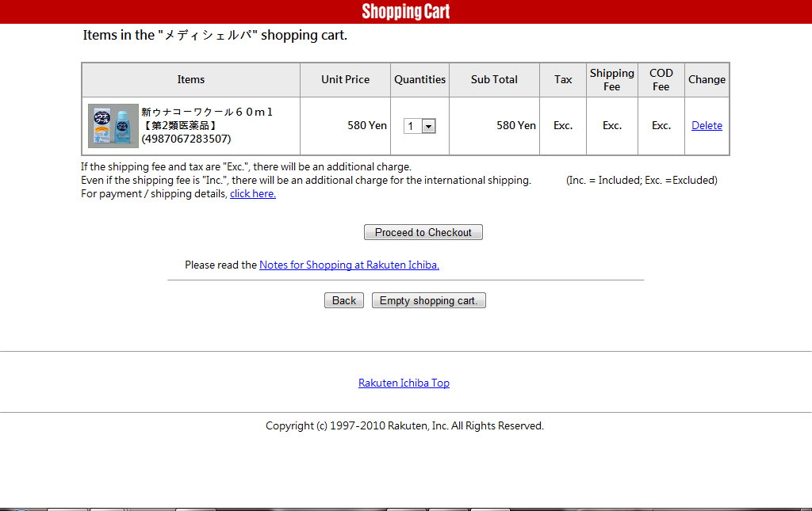Viewport: 812px width, 511px height.
Task: Empty the shopping cart
Action: pos(429,300)
